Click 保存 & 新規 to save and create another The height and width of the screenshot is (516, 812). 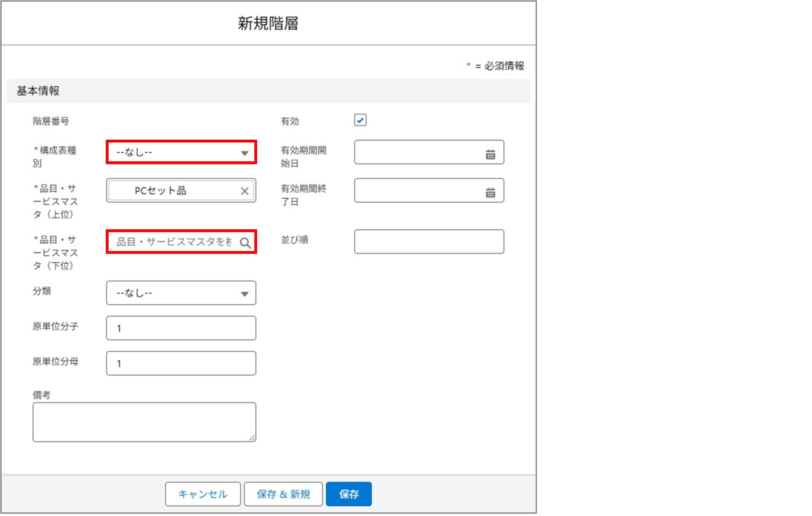(283, 494)
